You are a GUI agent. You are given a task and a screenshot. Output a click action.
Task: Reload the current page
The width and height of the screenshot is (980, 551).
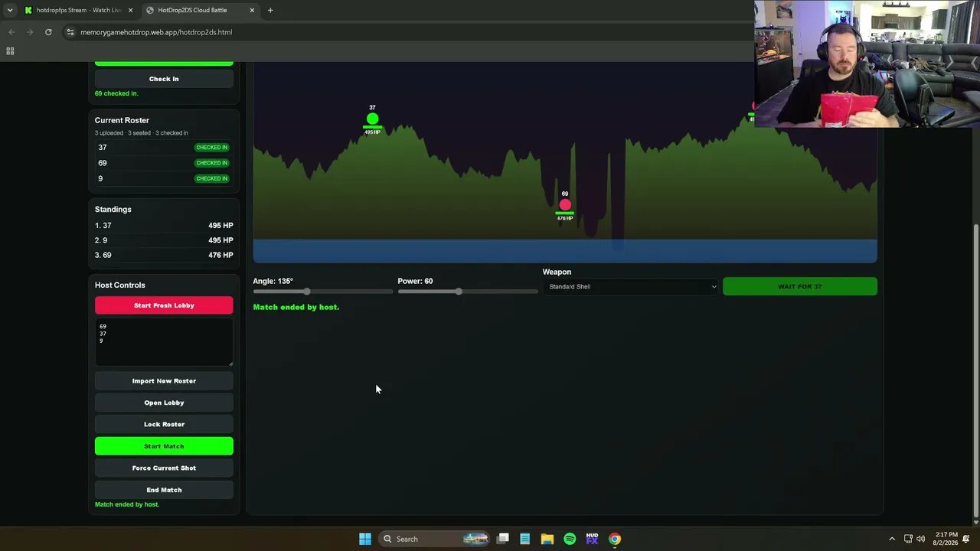click(48, 32)
